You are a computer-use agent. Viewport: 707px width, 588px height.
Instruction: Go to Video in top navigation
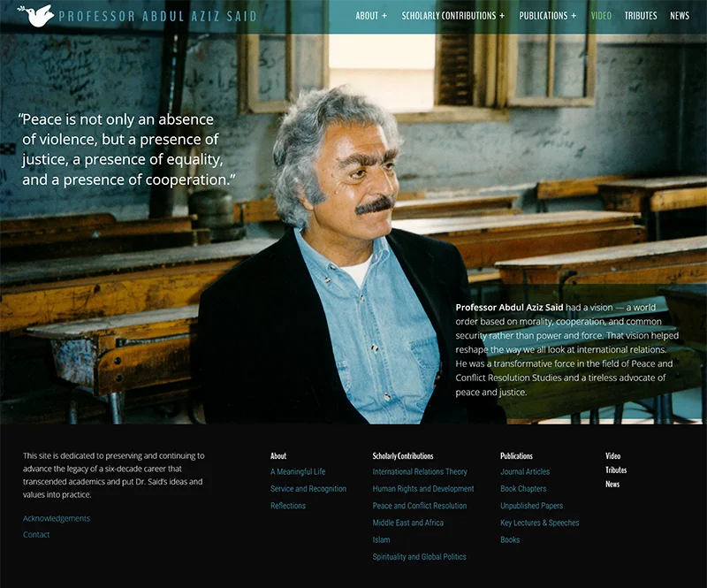(601, 16)
